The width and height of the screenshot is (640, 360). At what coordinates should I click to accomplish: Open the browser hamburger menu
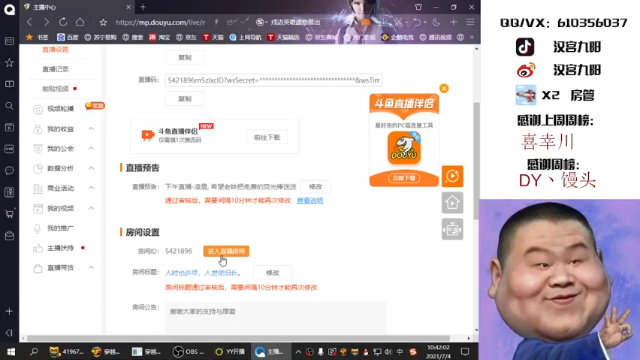pyautogui.click(x=470, y=22)
